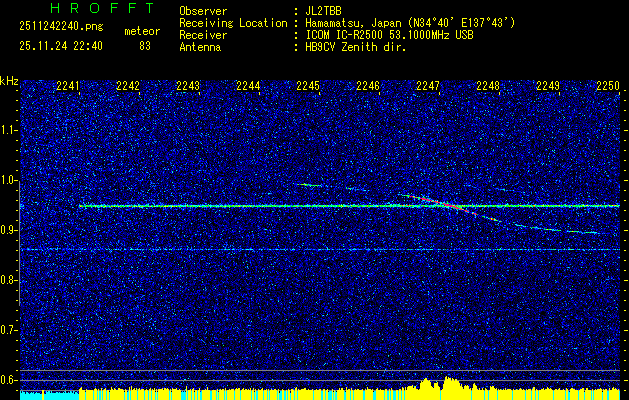Click the 2250 time marker

[x=607, y=86]
